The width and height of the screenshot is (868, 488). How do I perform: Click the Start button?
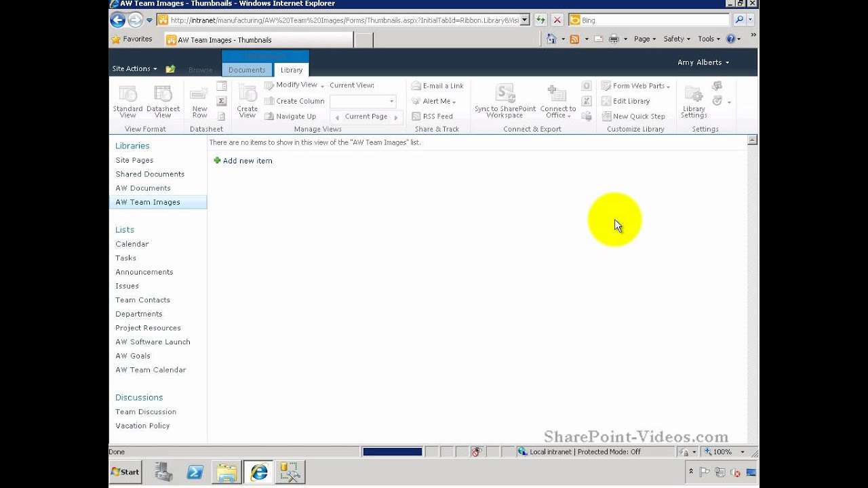[125, 472]
